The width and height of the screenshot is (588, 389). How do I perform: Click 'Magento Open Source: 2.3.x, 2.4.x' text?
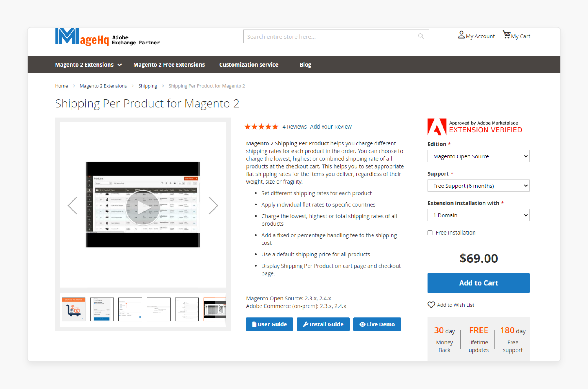[288, 298]
